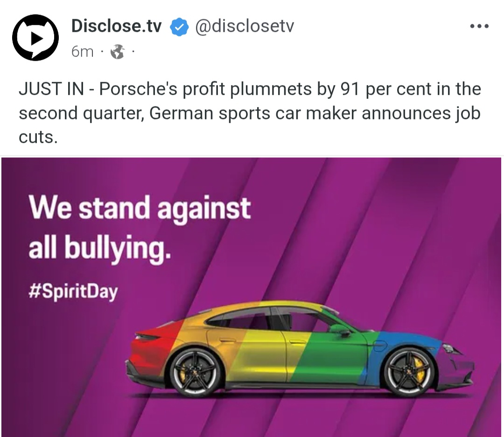Open the @disclosetv handle

coord(245,26)
